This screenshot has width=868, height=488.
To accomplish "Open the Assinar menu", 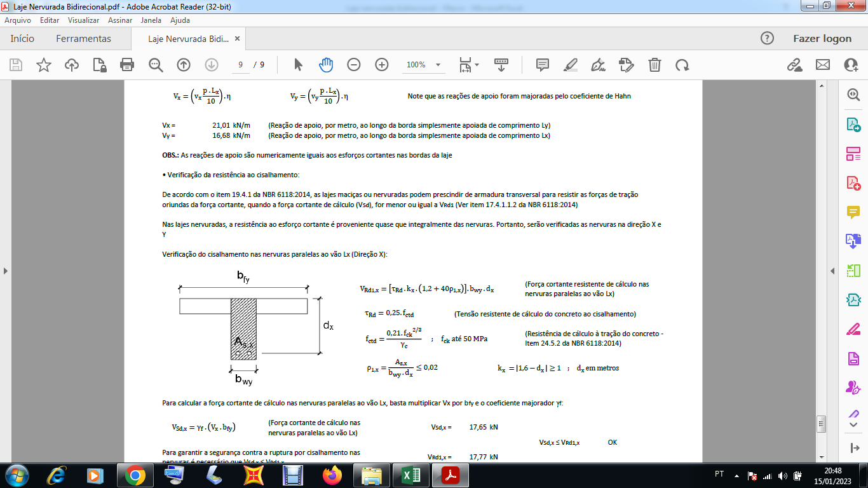I will (x=120, y=20).
